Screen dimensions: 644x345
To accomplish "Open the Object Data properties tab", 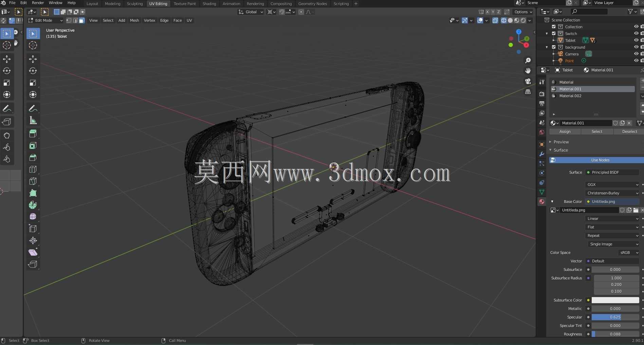I will (x=542, y=192).
